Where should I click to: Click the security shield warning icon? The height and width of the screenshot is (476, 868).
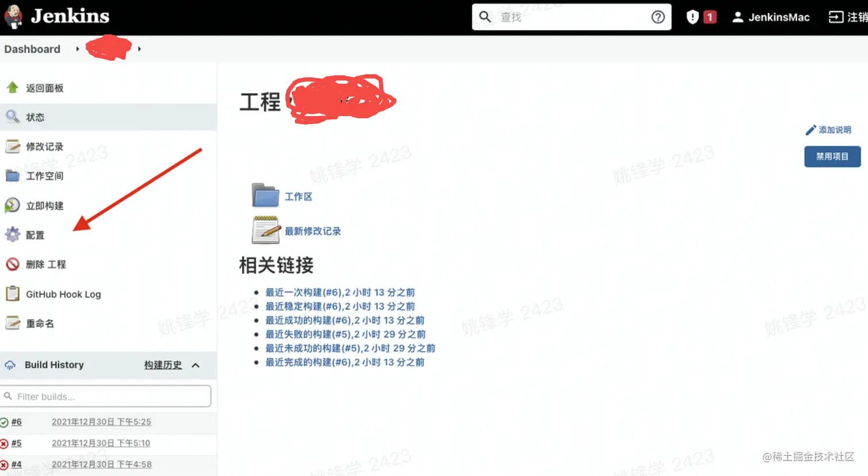(692, 17)
